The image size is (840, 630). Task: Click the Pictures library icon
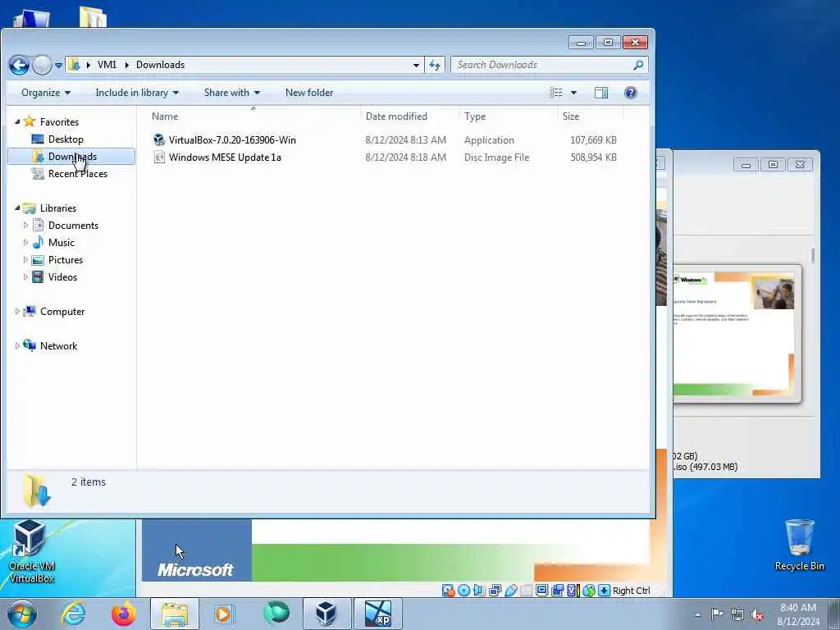point(38,260)
